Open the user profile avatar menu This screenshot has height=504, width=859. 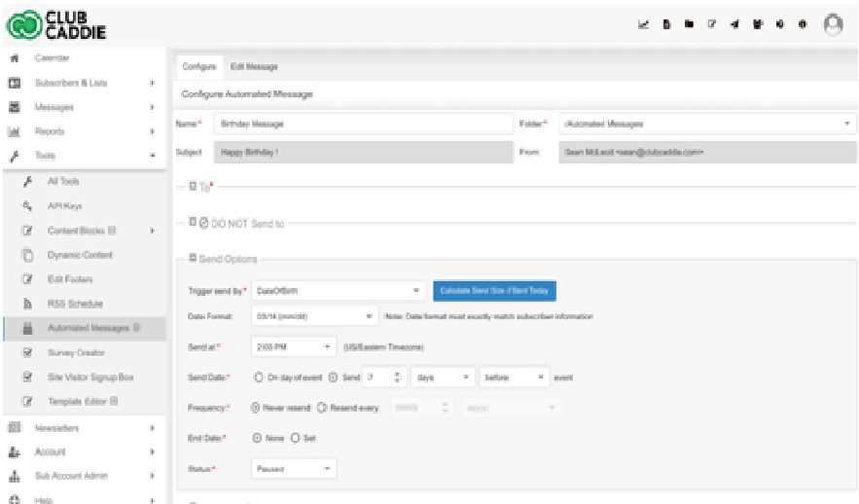coord(832,25)
